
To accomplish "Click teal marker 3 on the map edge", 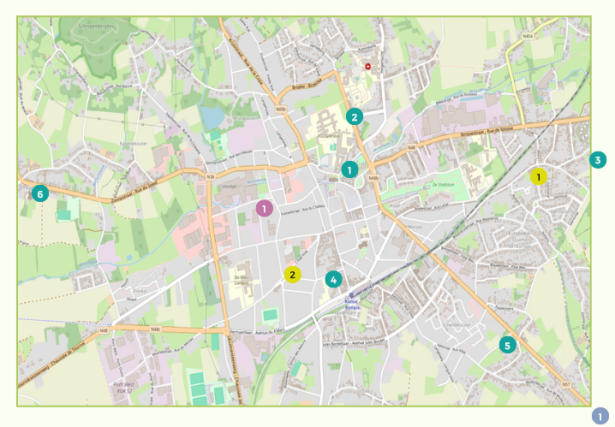I will (598, 160).
